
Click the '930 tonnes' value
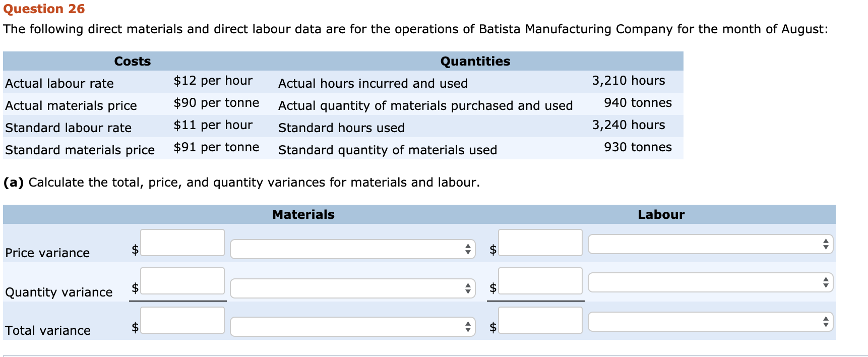coord(638,147)
